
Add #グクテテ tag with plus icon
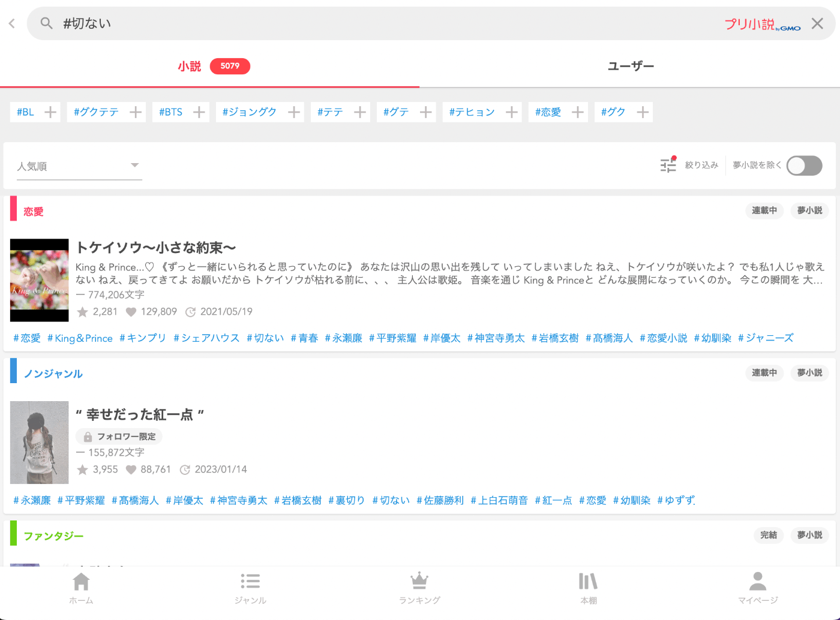click(136, 112)
